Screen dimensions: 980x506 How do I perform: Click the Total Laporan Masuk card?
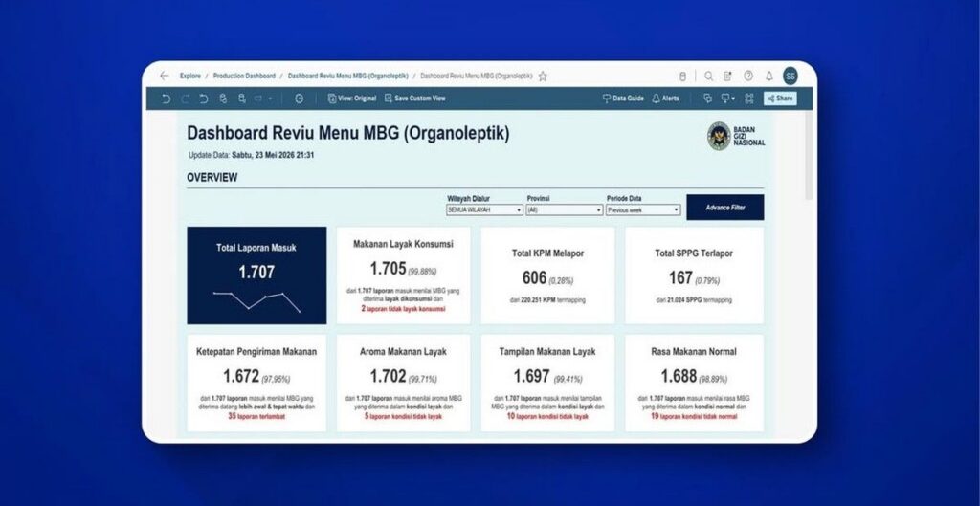tap(256, 275)
